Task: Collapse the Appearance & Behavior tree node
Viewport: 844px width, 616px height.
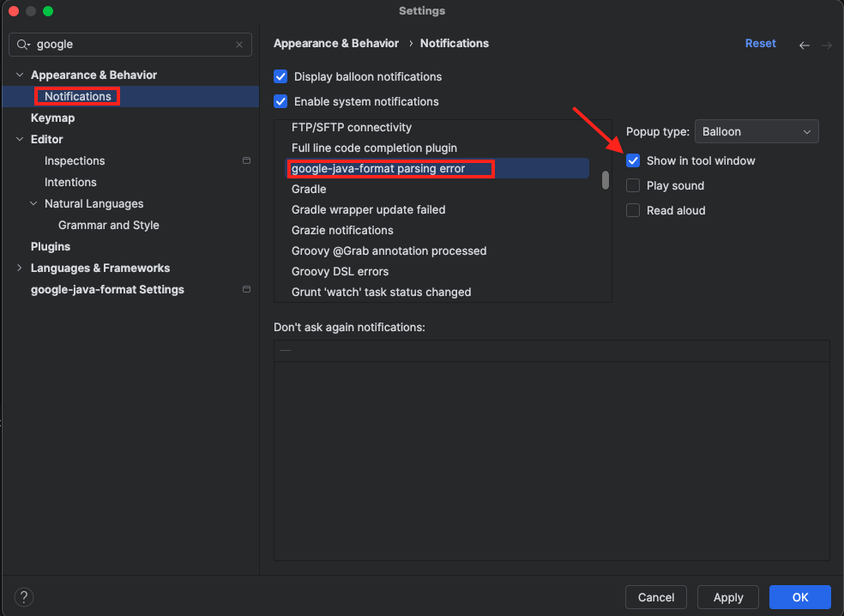Action: click(20, 75)
